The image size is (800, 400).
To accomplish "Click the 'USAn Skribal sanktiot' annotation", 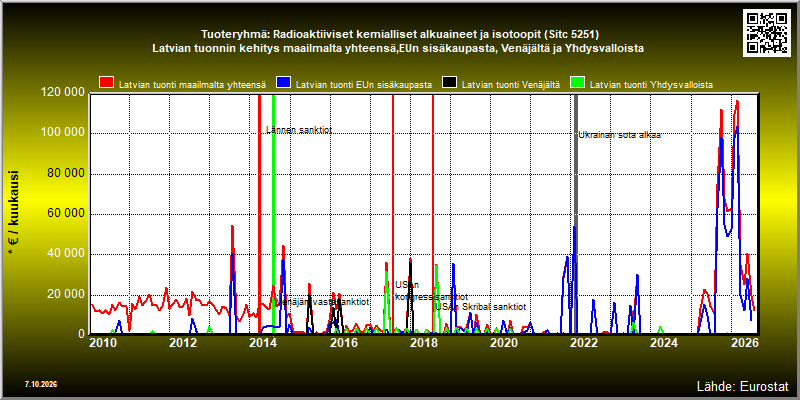I will 481,307.
